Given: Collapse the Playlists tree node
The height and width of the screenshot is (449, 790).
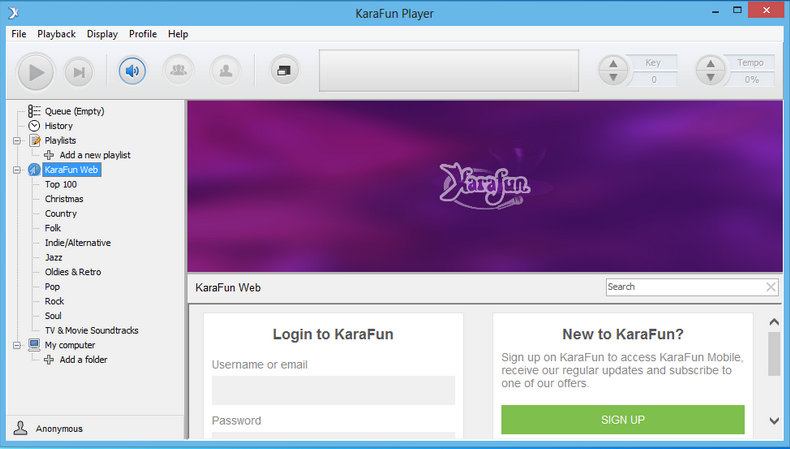Looking at the screenshot, I should click(17, 141).
